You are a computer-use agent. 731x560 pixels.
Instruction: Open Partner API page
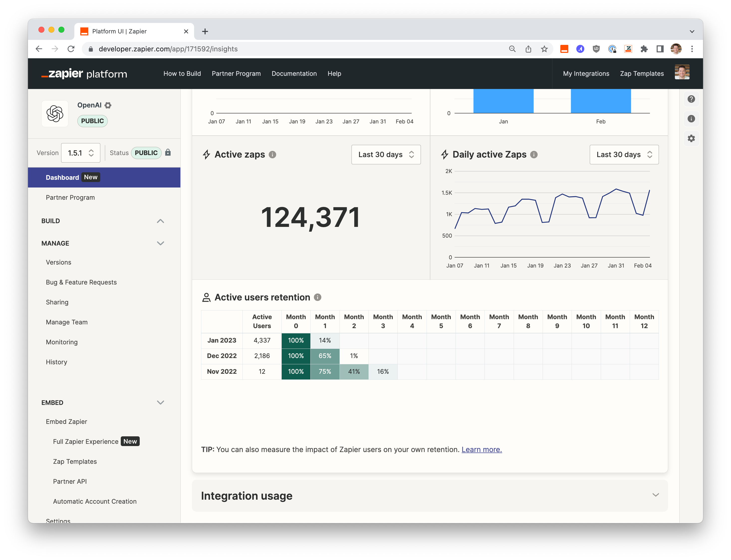(x=70, y=481)
